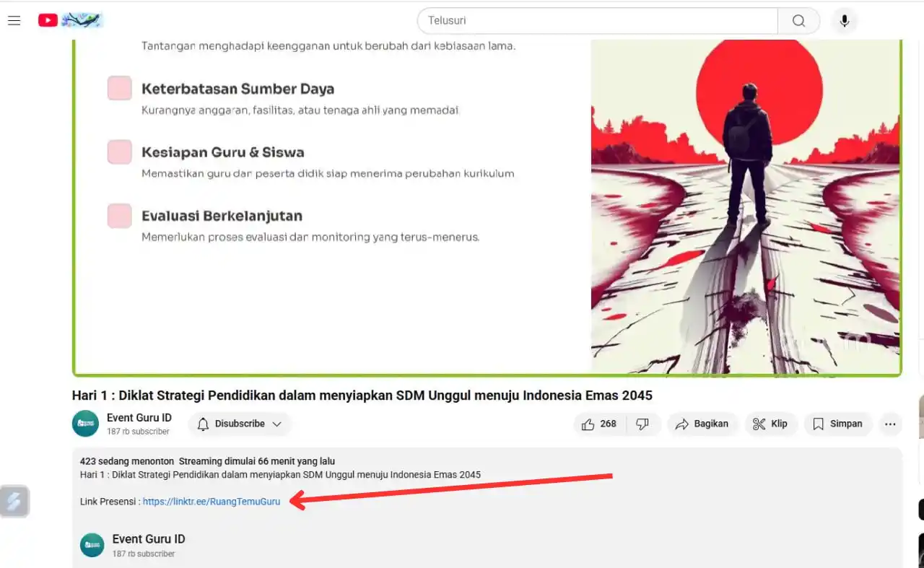The width and height of the screenshot is (924, 568).
Task: Open the hamburger guide menu
Action: (14, 20)
